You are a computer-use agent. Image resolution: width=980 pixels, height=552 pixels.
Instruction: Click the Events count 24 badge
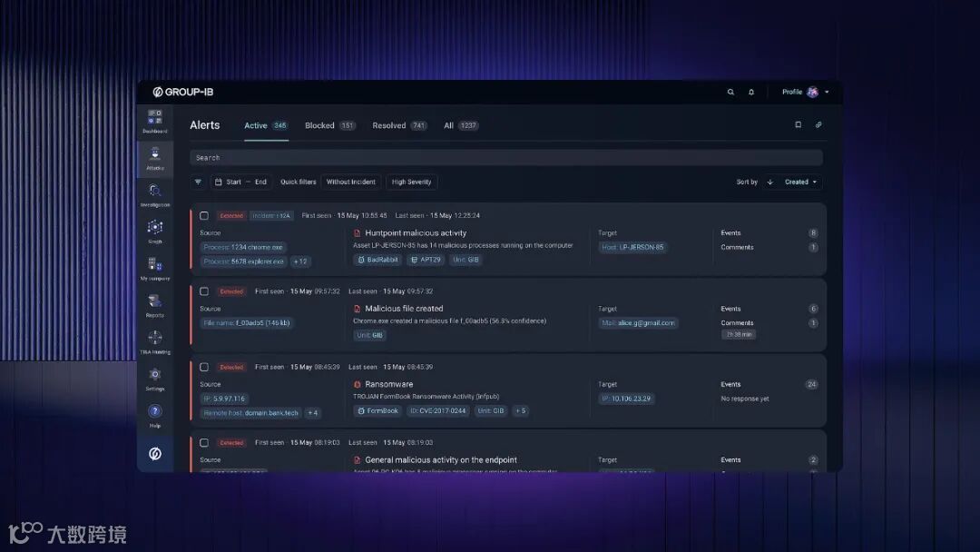click(x=811, y=384)
